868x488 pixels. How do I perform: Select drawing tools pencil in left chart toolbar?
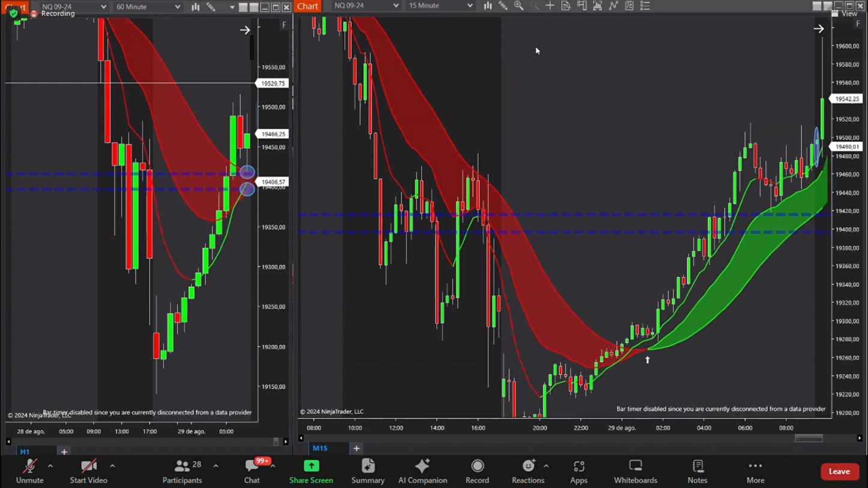[211, 7]
